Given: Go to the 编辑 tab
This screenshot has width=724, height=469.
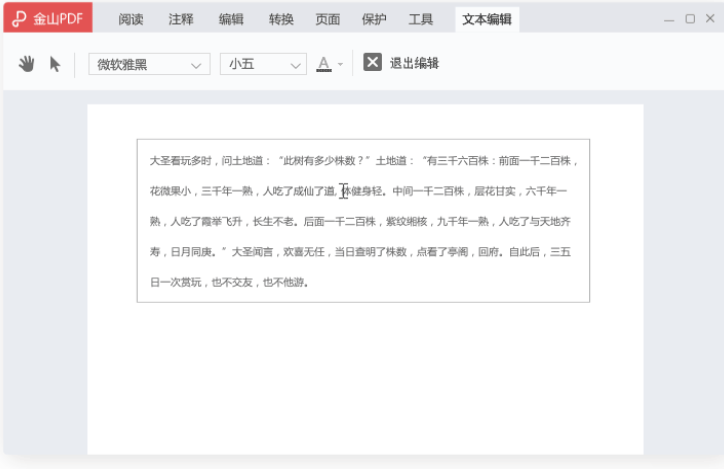Looking at the screenshot, I should [231, 19].
